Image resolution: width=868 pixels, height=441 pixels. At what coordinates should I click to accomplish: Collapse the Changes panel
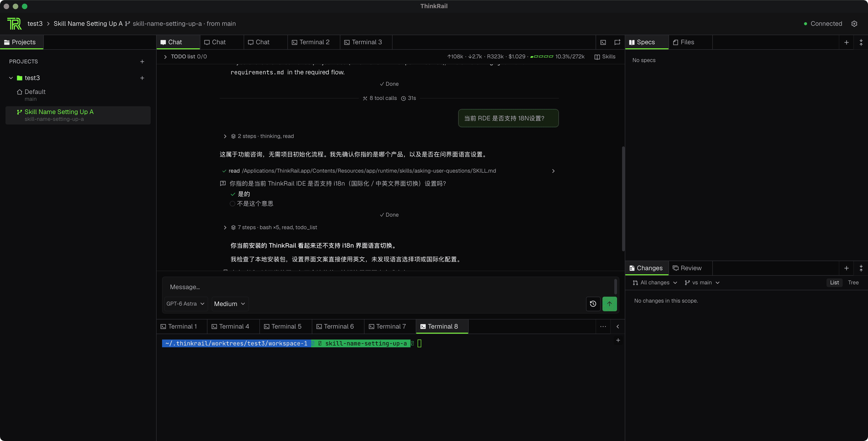tap(861, 268)
